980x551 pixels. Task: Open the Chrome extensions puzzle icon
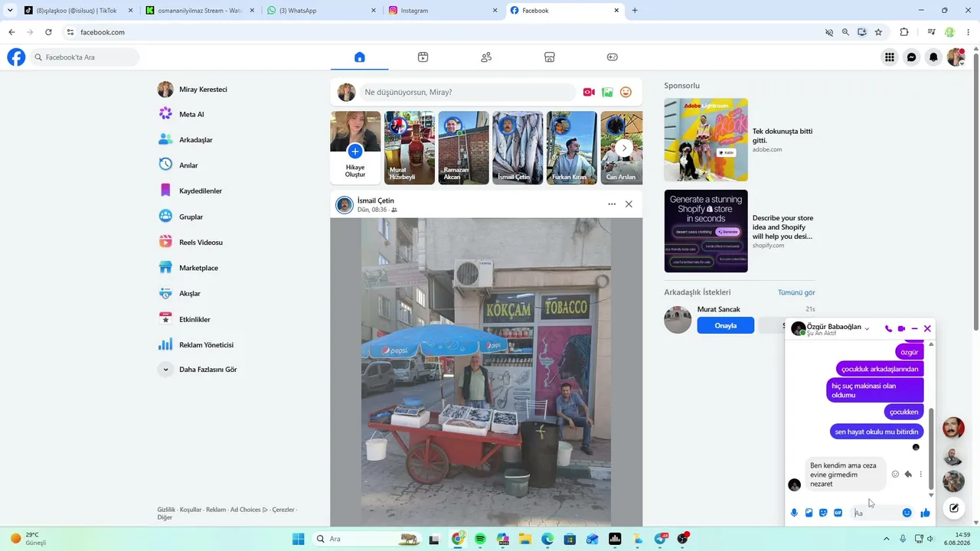point(904,32)
